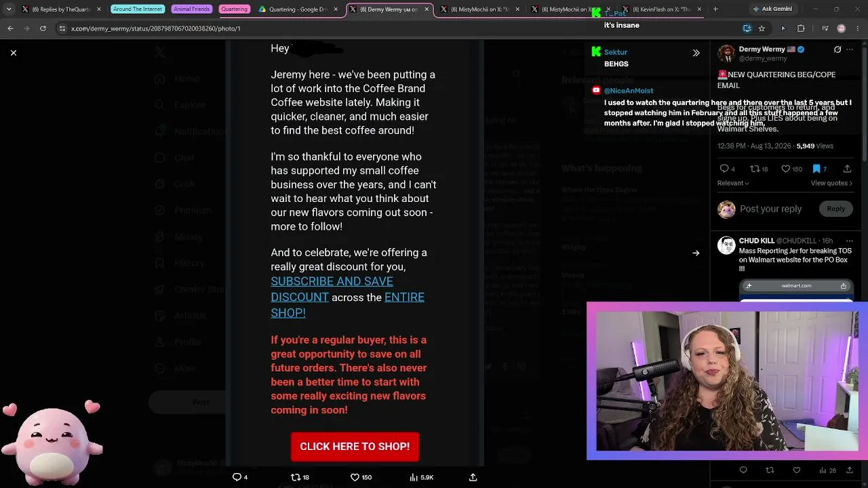Open a new browser tab
The image size is (868, 488).
pyautogui.click(x=715, y=9)
